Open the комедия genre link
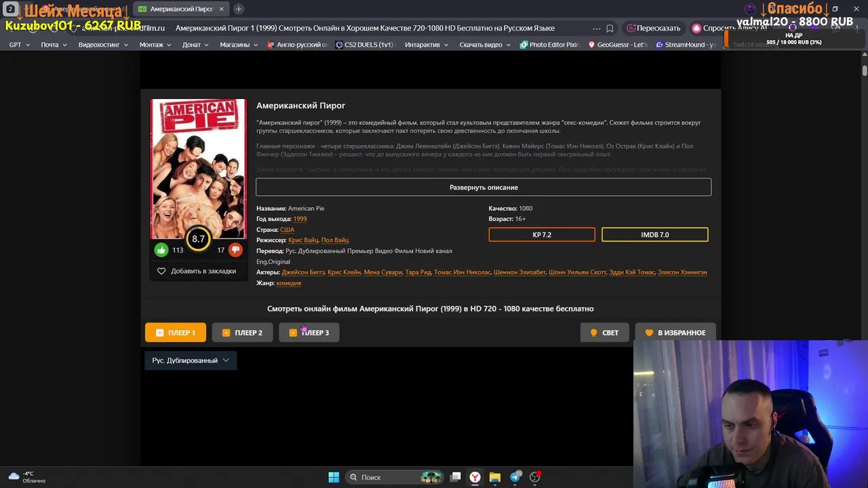Image resolution: width=868 pixels, height=488 pixels. coord(289,283)
